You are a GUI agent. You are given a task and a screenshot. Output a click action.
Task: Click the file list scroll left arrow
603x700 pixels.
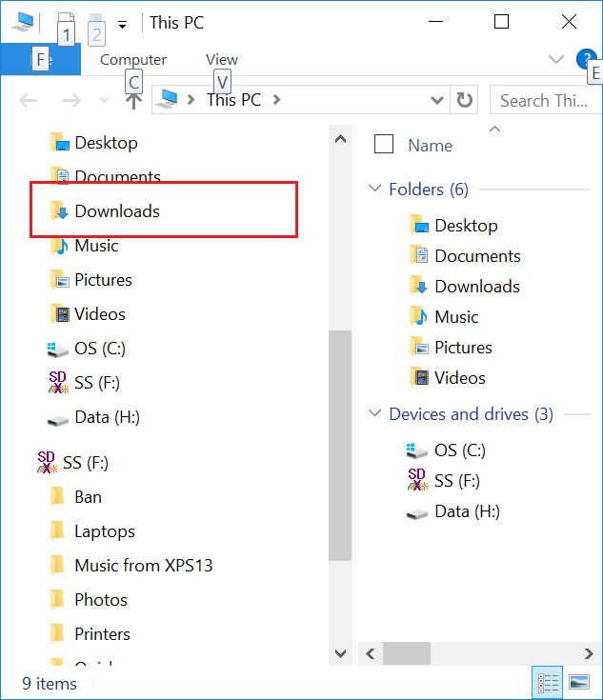coord(371,653)
